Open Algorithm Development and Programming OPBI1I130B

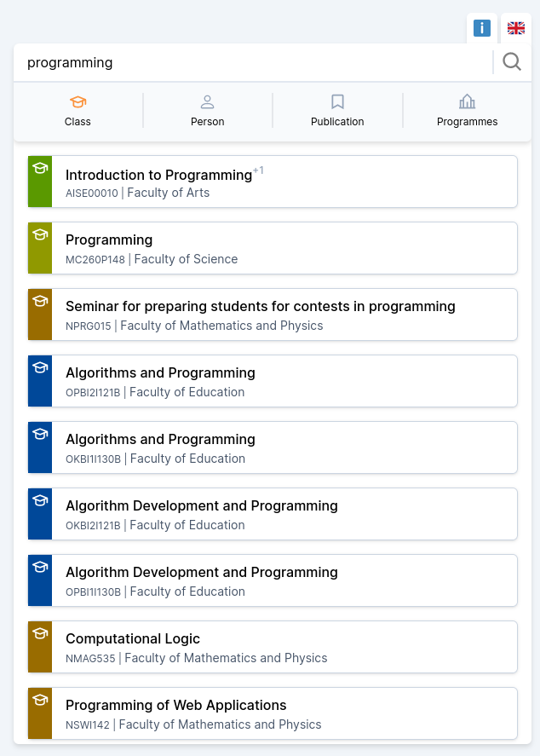tap(273, 581)
